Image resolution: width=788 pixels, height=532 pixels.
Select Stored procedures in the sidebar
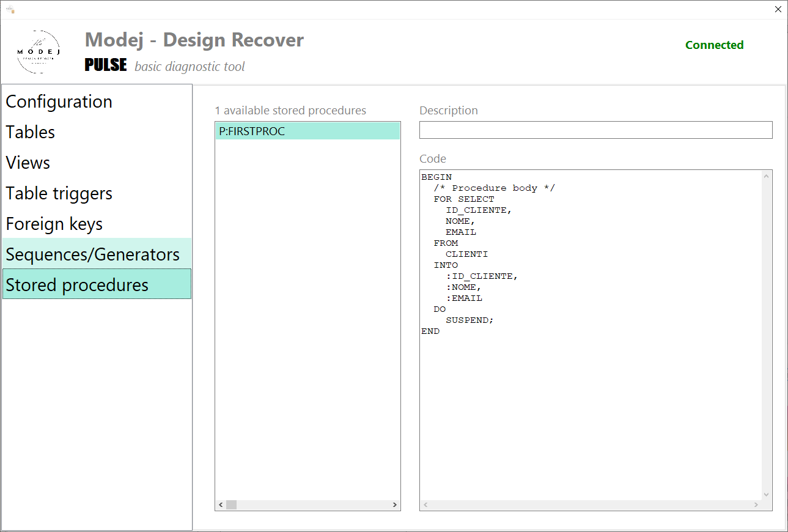(x=97, y=284)
